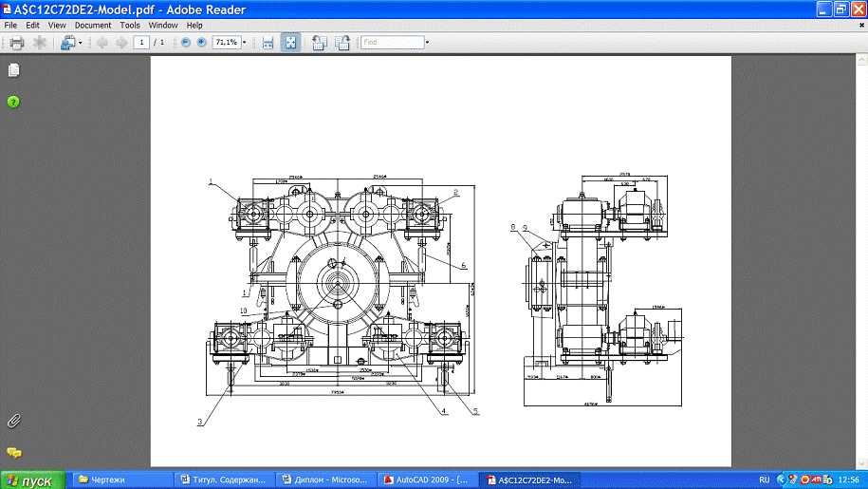Click the Print icon in toolbar
This screenshot has height=489, width=868.
(16, 43)
